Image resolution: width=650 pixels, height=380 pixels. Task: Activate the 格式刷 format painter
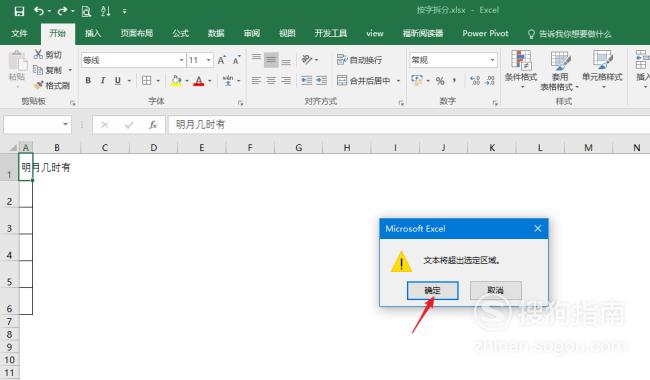coord(52,85)
